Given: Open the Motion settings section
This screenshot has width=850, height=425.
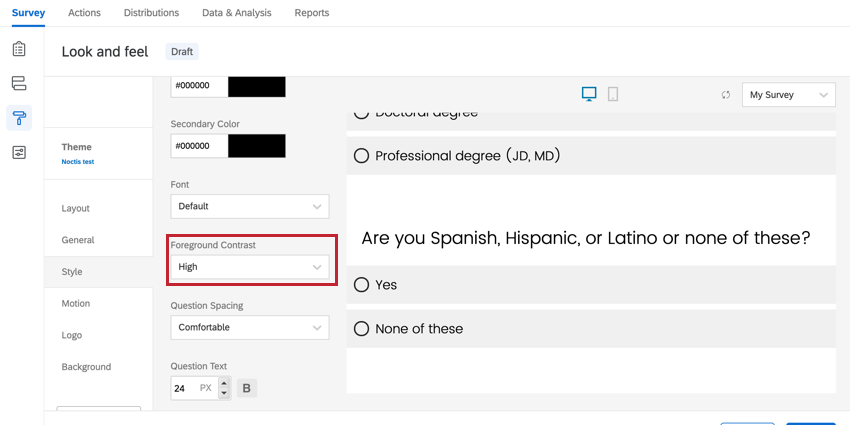Looking at the screenshot, I should point(76,303).
